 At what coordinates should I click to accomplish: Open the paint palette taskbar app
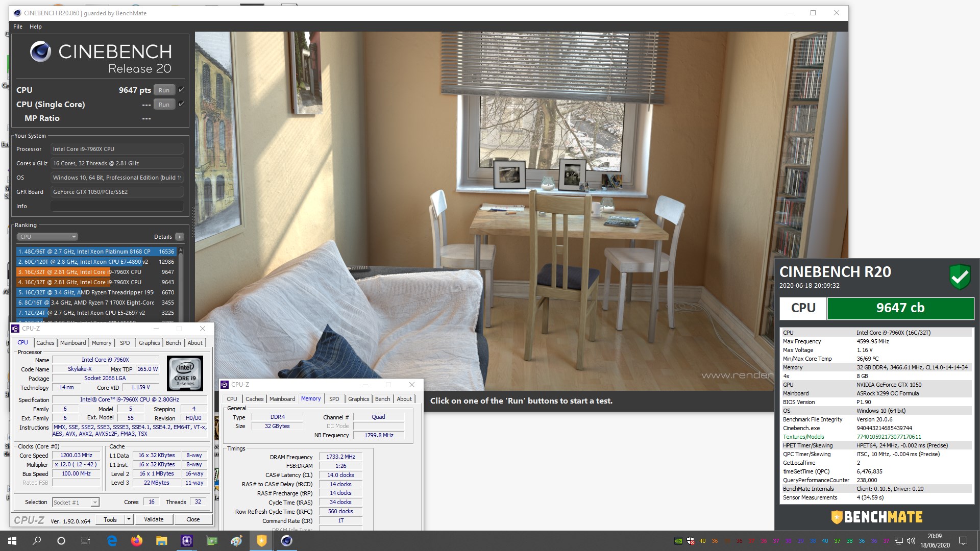[236, 541]
